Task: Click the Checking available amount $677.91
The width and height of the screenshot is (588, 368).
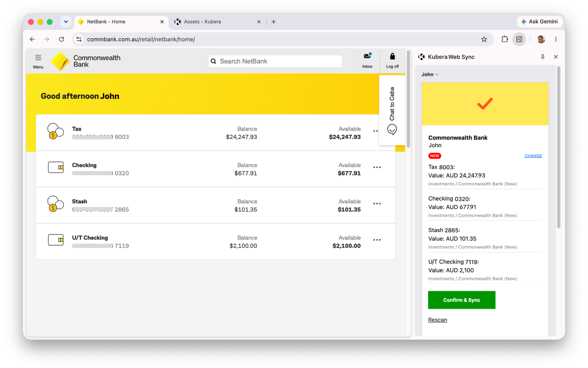Action: [x=349, y=173]
